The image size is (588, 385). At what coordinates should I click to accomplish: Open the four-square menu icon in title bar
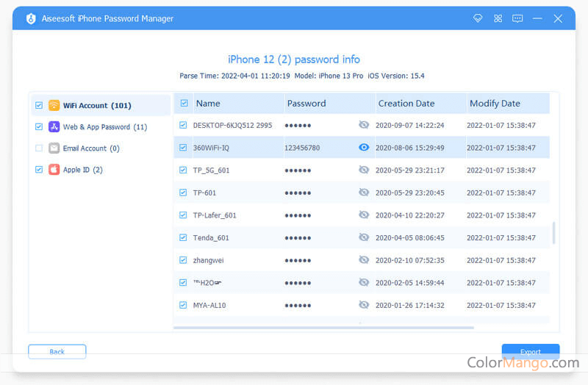pos(498,18)
